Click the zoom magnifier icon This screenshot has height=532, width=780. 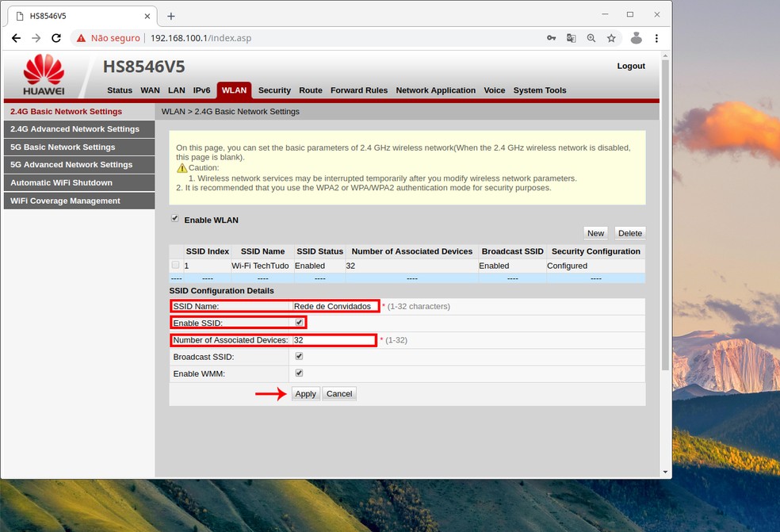click(591, 38)
